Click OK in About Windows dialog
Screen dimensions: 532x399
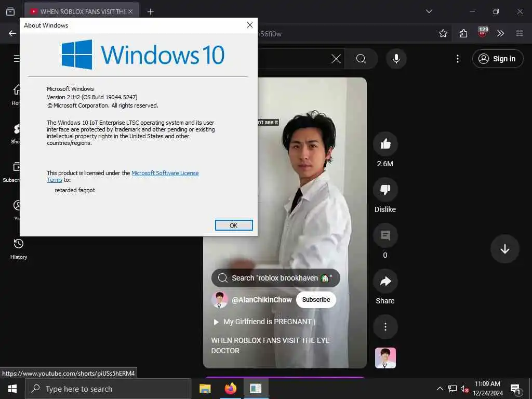pos(234,225)
